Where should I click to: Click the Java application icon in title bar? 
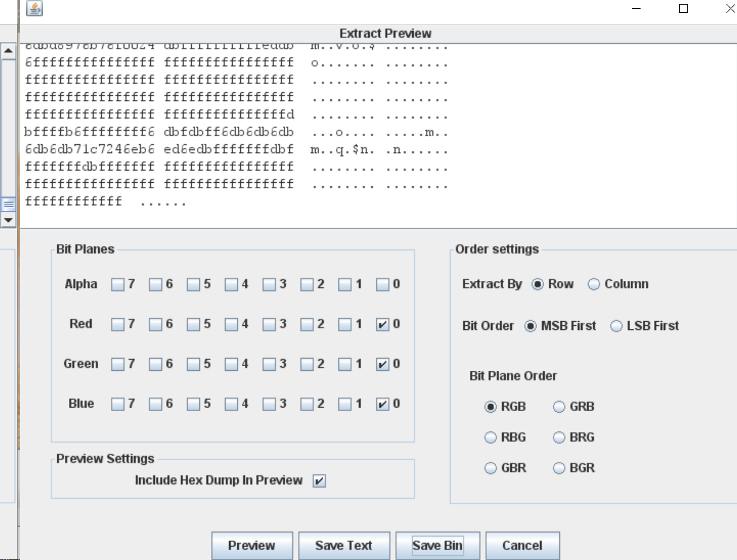point(34,8)
